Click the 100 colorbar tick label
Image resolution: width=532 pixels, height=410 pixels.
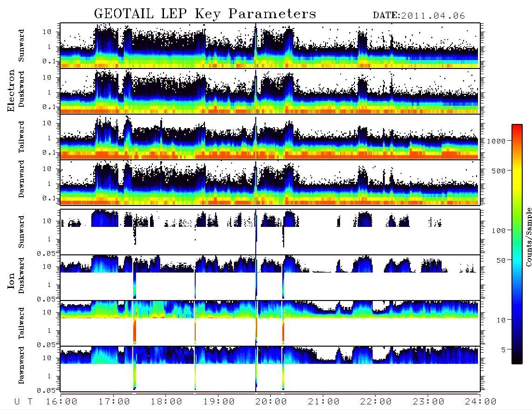(499, 231)
